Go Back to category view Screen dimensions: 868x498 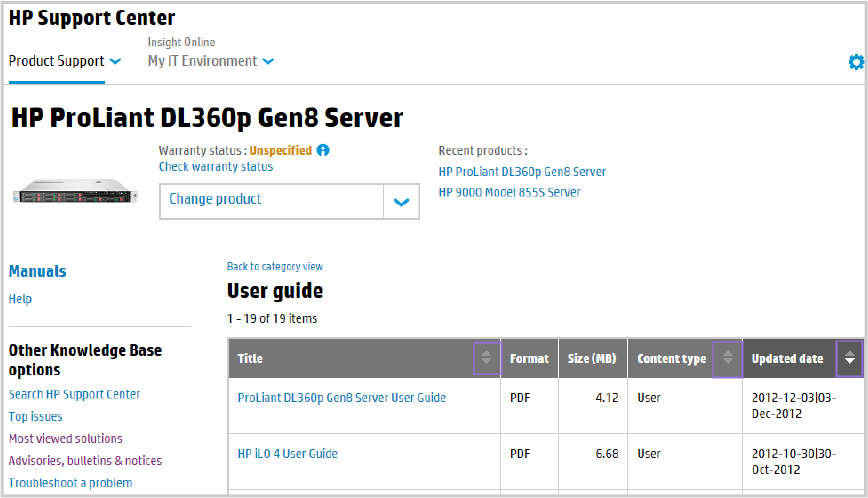coord(275,266)
